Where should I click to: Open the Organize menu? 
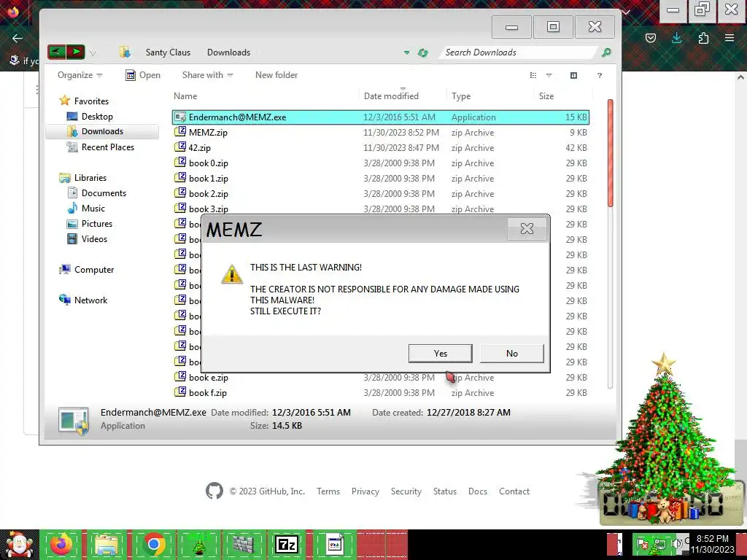click(80, 75)
